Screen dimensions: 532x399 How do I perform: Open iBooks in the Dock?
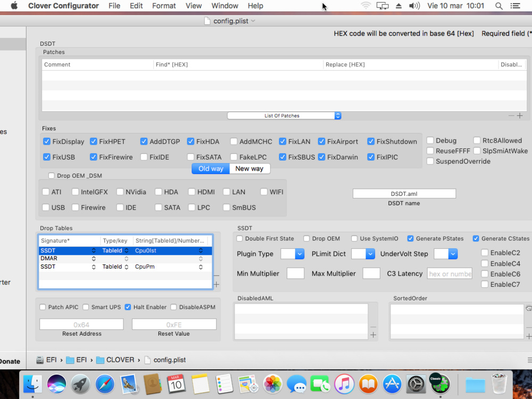(368, 384)
